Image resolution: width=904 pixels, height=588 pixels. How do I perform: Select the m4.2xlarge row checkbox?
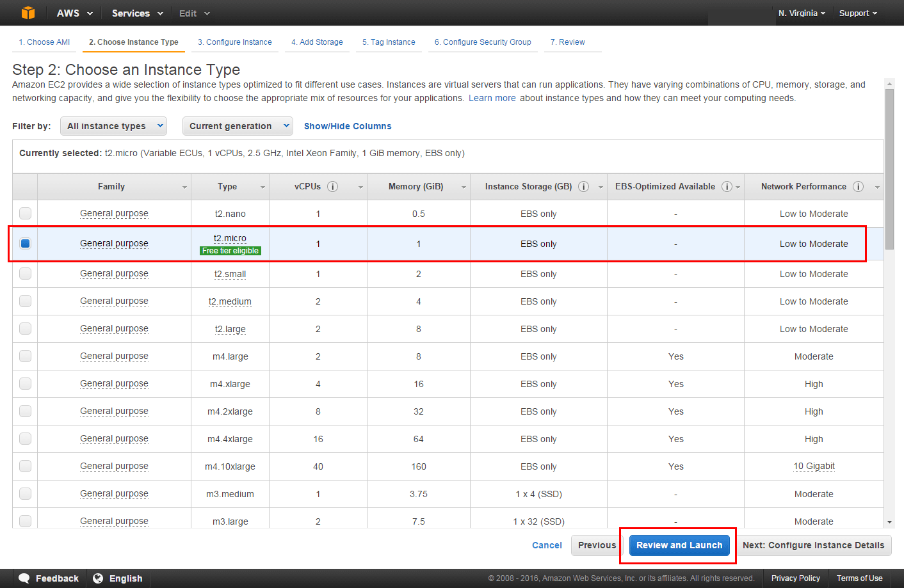[x=25, y=411]
